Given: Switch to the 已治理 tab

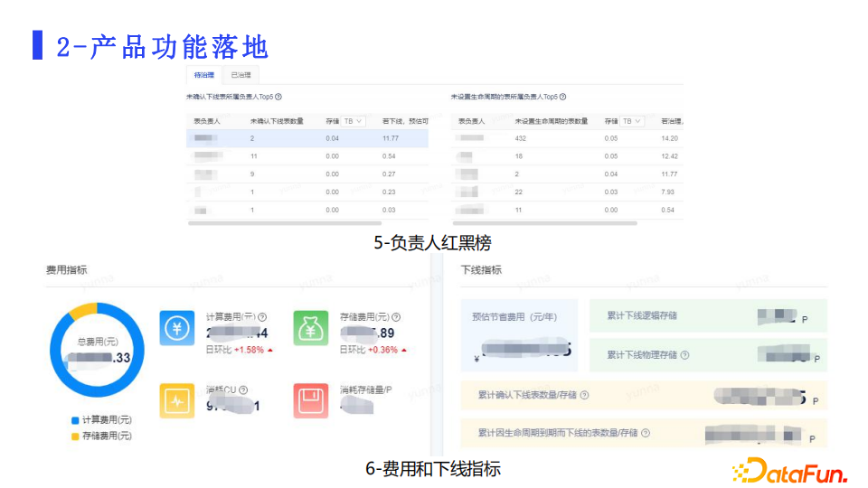Looking at the screenshot, I should tap(241, 76).
